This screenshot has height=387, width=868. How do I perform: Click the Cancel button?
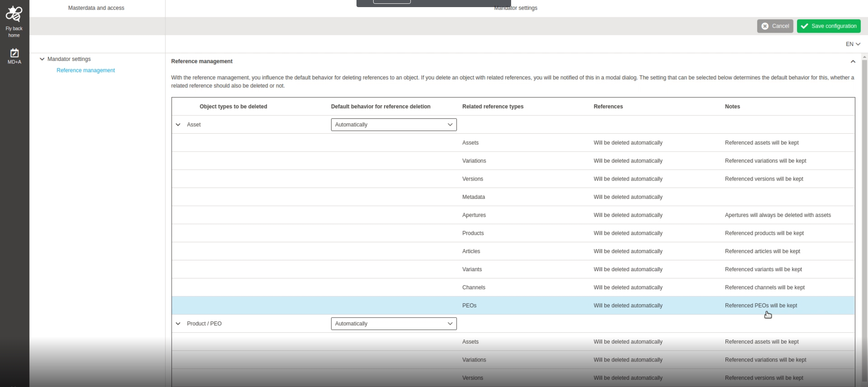(x=775, y=26)
